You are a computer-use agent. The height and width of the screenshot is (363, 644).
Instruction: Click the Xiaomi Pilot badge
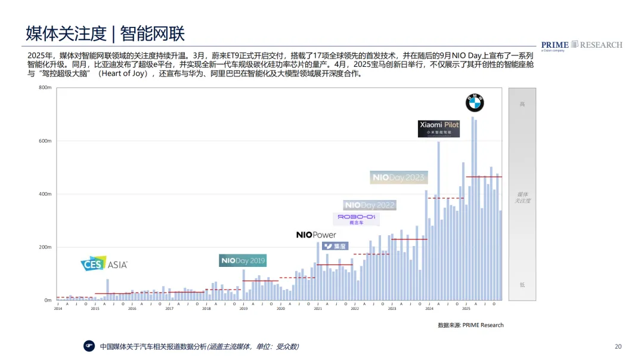click(439, 129)
